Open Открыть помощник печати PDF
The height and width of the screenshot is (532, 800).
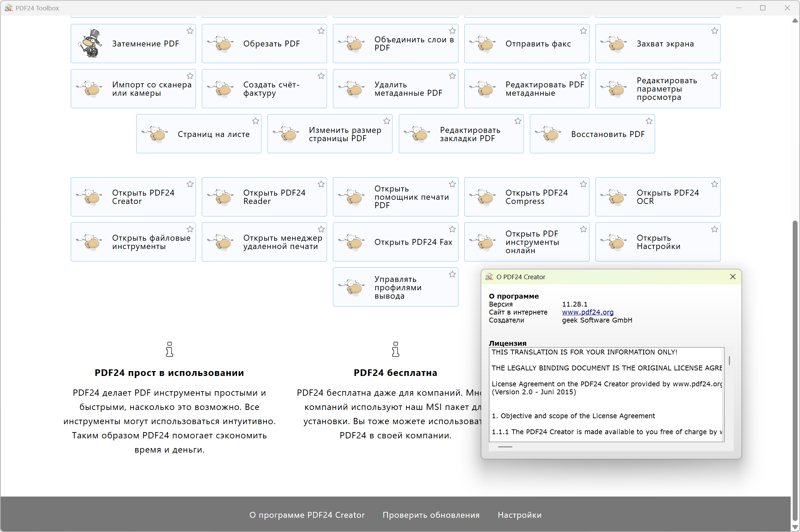[395, 197]
